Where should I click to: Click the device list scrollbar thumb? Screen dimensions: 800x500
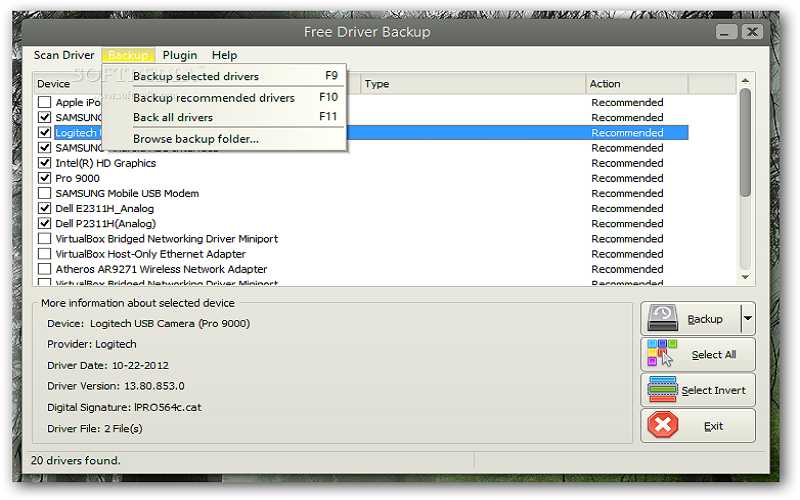(x=745, y=142)
